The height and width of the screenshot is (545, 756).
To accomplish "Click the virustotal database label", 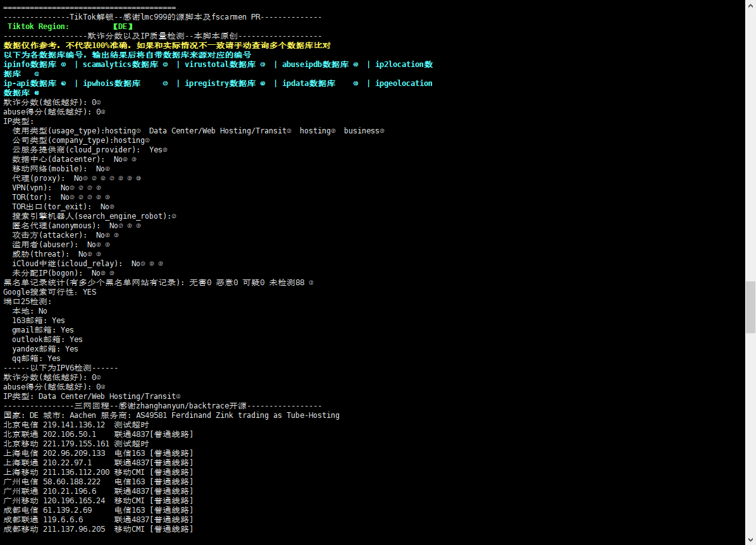I will tap(220, 64).
